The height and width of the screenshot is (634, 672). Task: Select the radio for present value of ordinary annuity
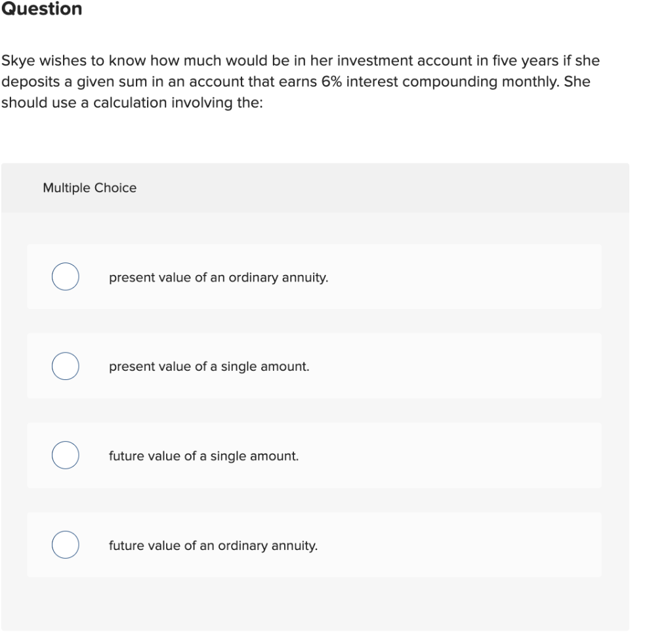[x=66, y=276]
